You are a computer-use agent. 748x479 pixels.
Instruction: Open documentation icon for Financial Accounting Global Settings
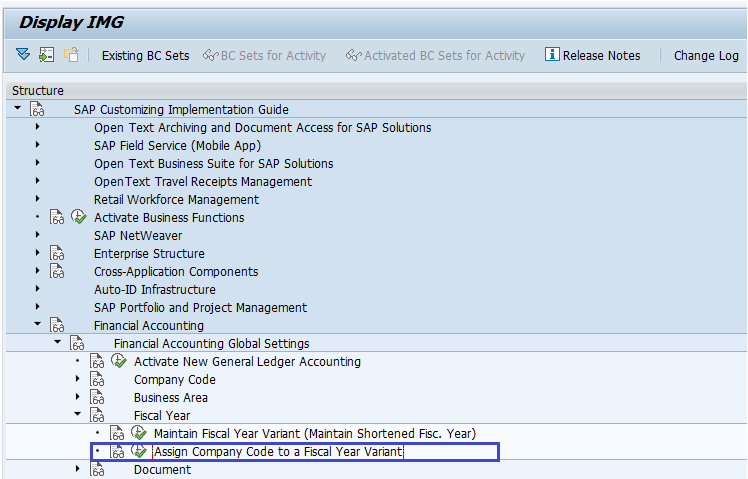coord(77,344)
